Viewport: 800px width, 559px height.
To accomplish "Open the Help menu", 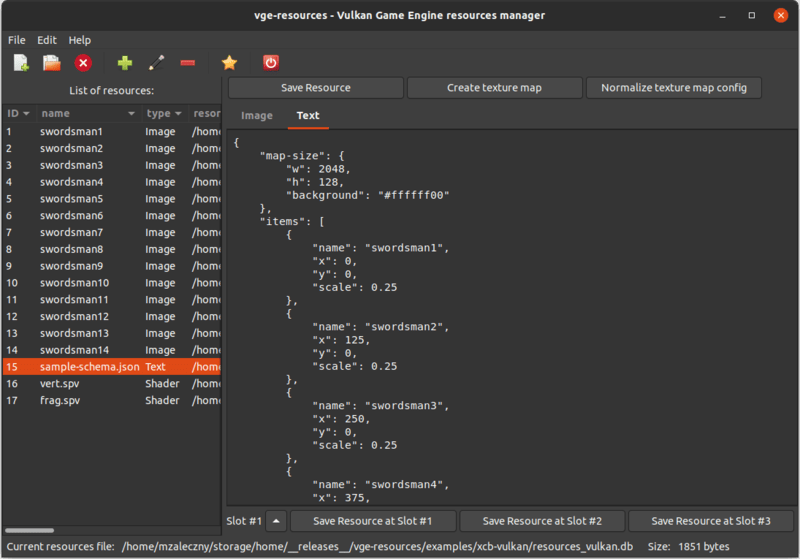I will coord(80,40).
